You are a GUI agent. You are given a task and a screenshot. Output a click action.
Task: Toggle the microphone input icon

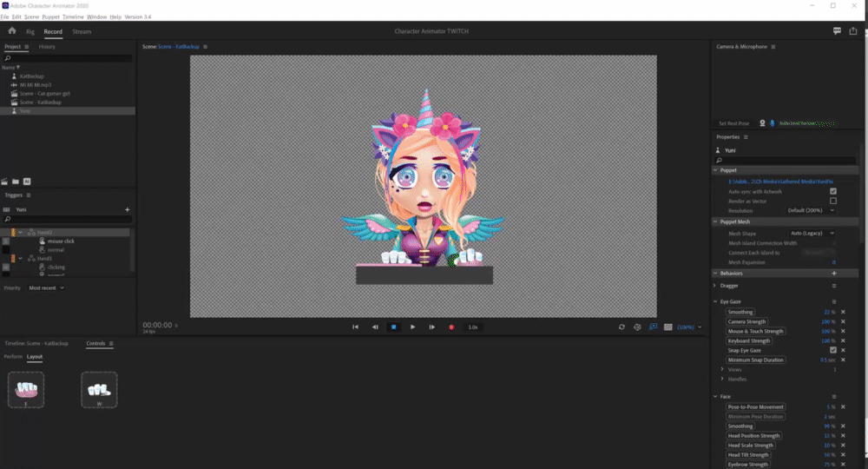pos(773,123)
